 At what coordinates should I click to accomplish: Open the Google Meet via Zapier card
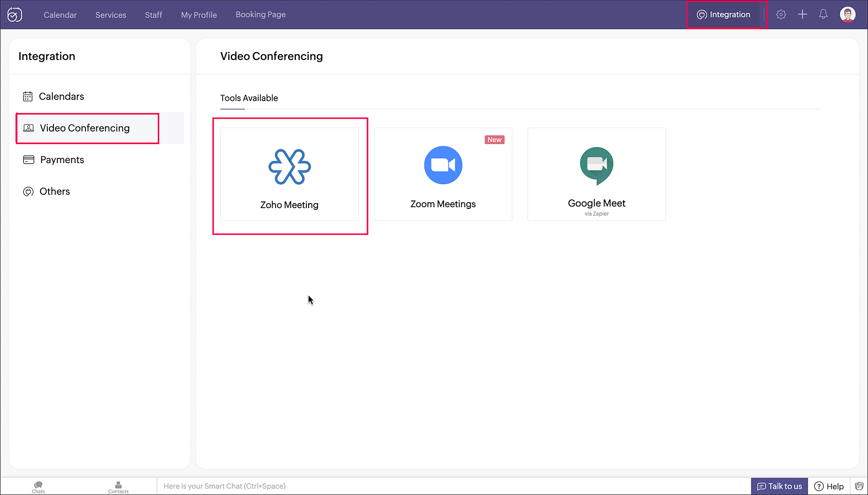[597, 174]
